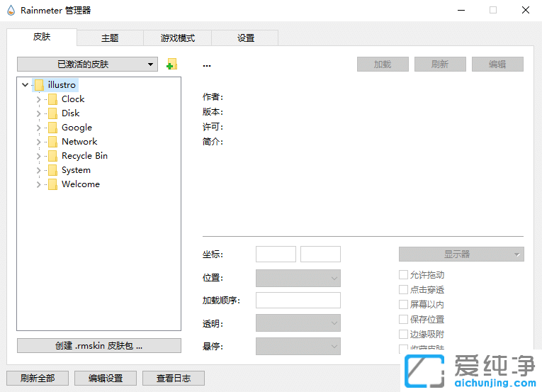Image resolution: width=542 pixels, height=392 pixels.
Task: Switch to the 主题 tab
Action: coord(110,38)
